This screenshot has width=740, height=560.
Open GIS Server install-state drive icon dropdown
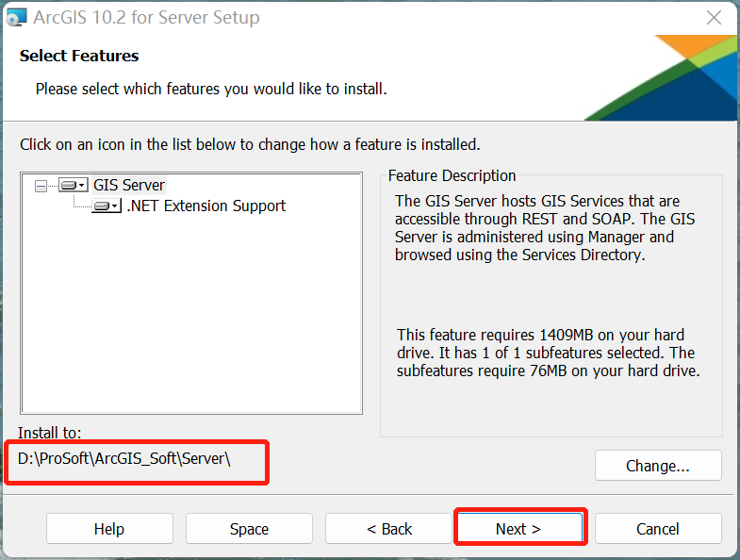(x=74, y=185)
